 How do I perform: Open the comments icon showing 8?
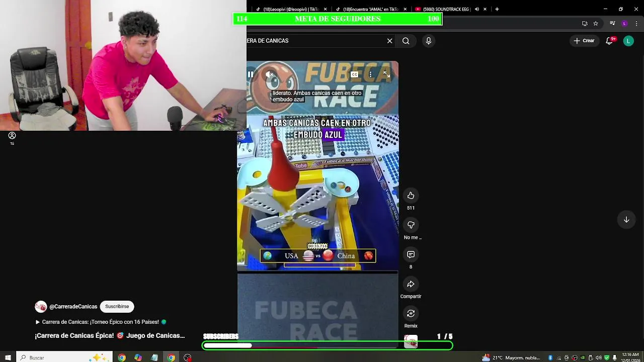(x=411, y=254)
